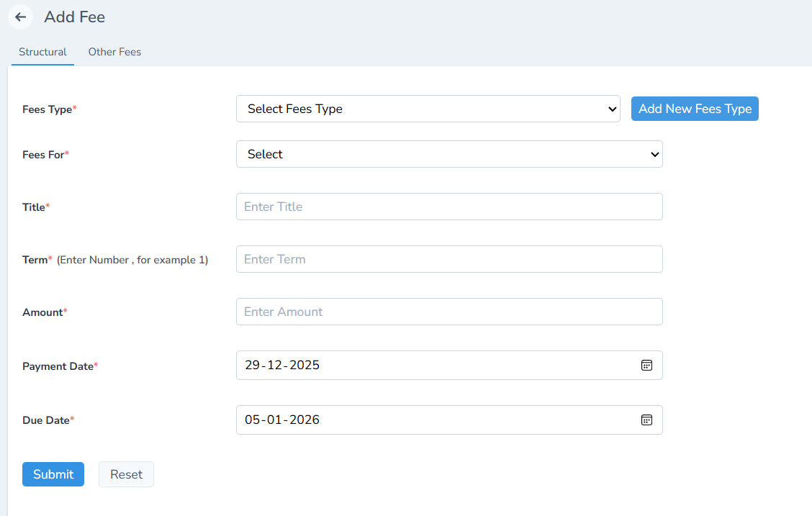Viewport: 812px width, 516px height.
Task: Click the back arrow icon
Action: [20, 17]
